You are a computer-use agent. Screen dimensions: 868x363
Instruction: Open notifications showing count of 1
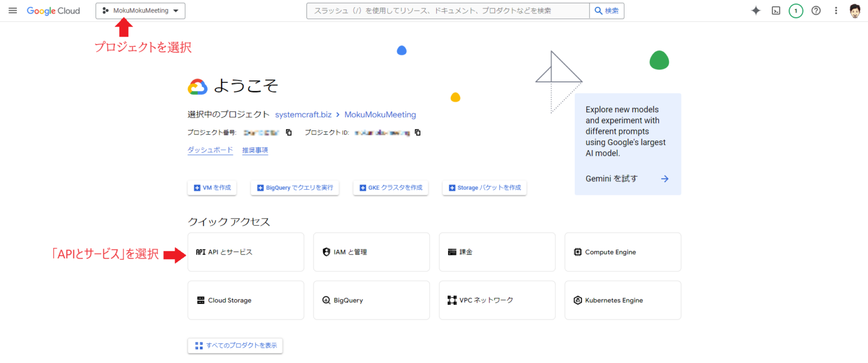pos(796,10)
